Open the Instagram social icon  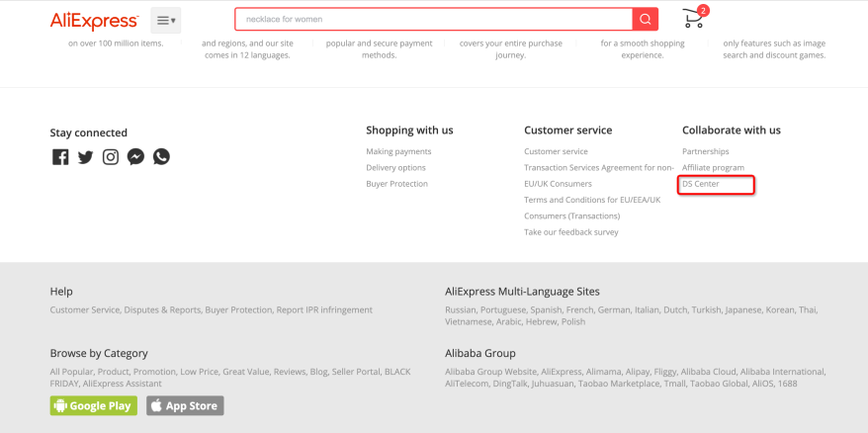pos(111,157)
